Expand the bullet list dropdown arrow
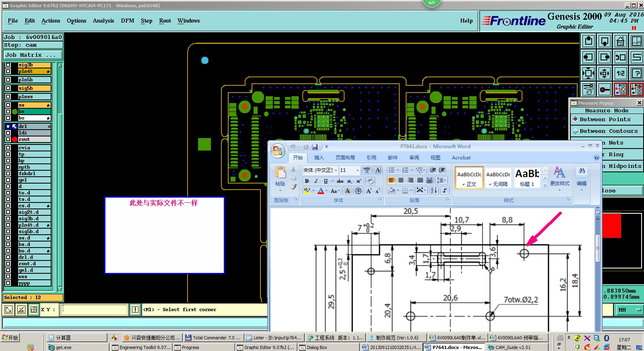 pos(398,170)
